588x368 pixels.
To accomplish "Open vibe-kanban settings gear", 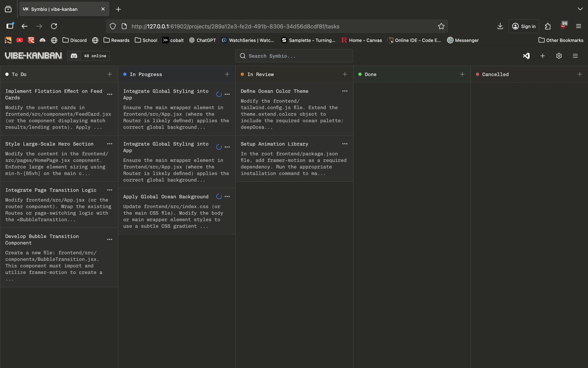I will click(x=559, y=56).
